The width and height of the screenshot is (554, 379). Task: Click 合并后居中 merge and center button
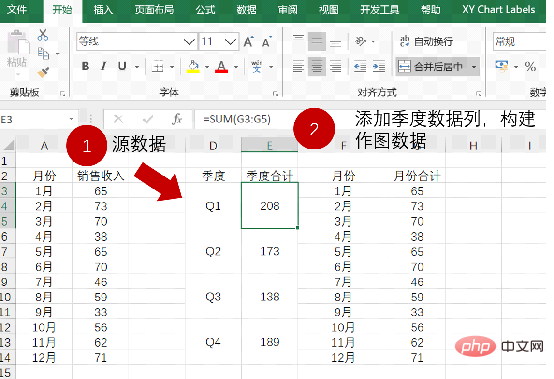coord(432,66)
